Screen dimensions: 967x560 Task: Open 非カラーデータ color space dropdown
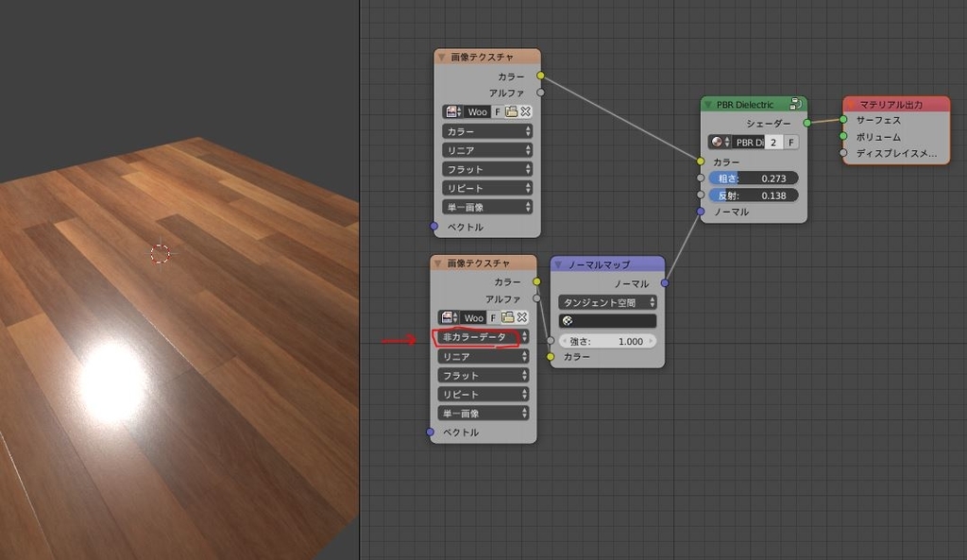(x=483, y=337)
